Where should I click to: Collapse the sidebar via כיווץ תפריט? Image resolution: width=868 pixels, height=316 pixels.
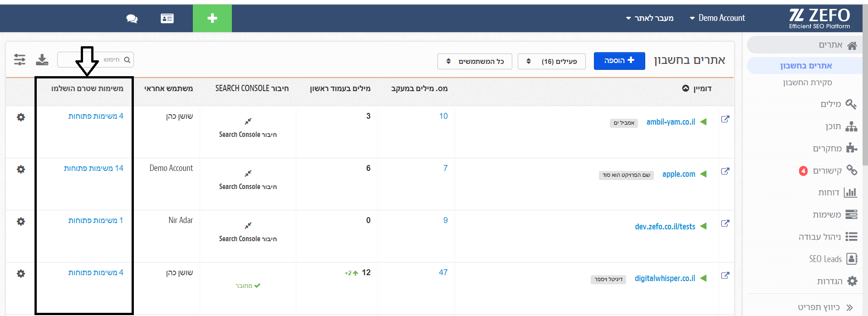tap(825, 307)
